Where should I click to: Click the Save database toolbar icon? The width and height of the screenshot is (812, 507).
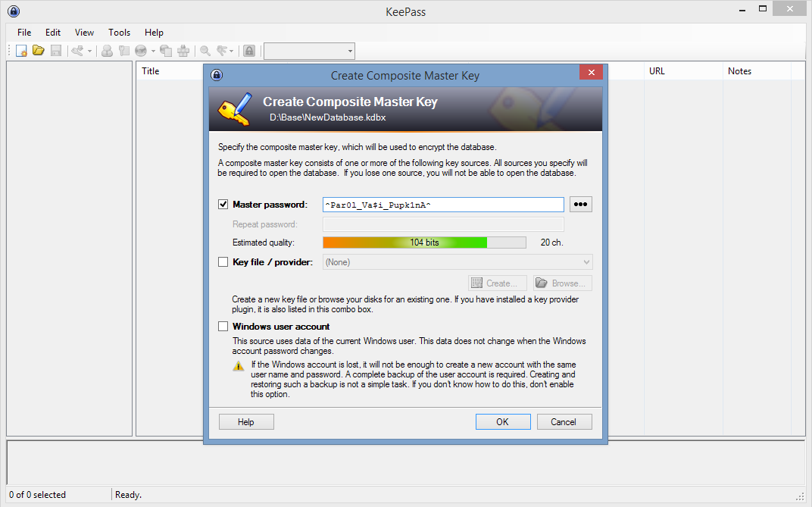click(55, 50)
